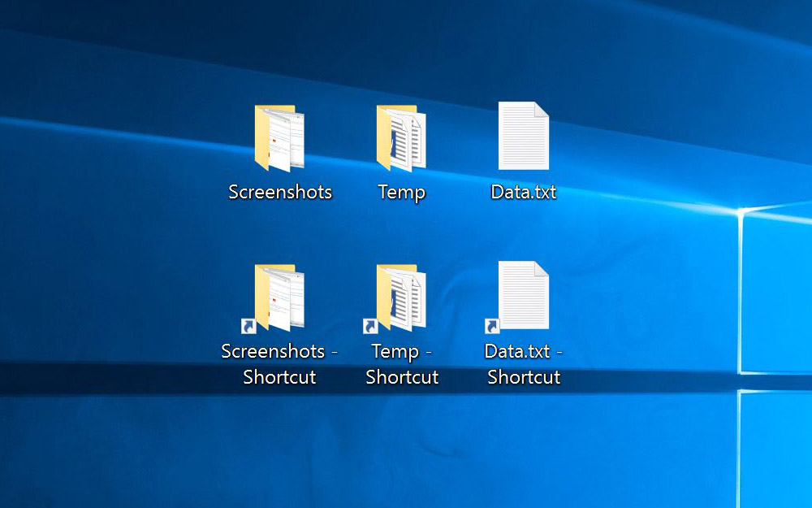Click the 'Temp' label under the folder
Screen dimensions: 812x508
[402, 193]
